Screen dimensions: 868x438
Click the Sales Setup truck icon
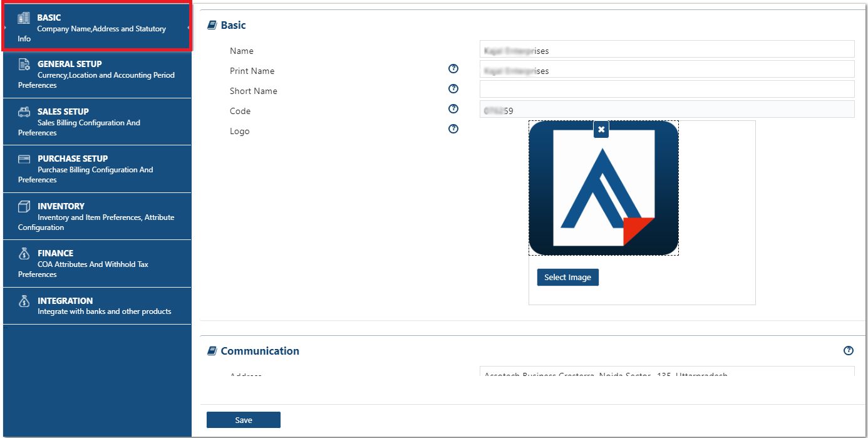click(x=24, y=112)
